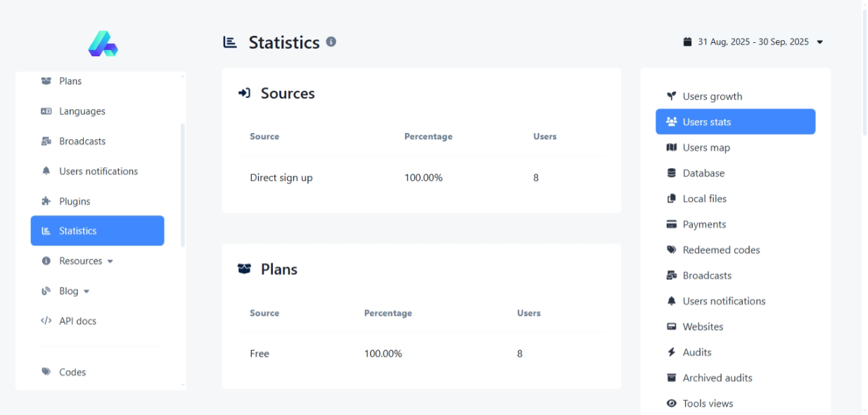Open the Websites statistics section
The image size is (868, 415).
click(x=703, y=327)
